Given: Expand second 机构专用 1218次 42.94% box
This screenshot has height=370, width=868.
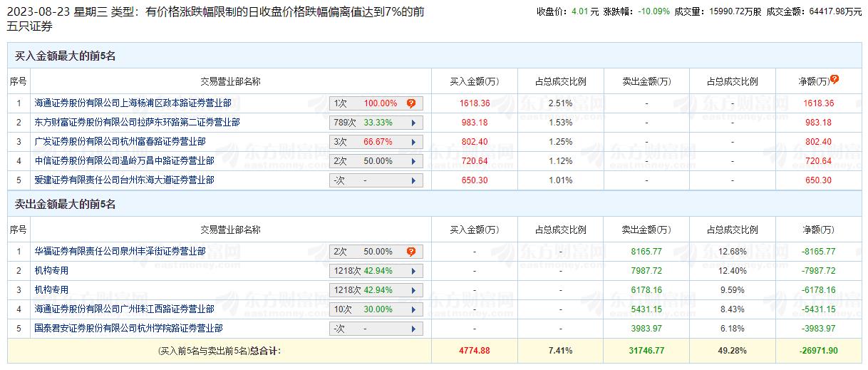Looking at the screenshot, I should (376, 290).
